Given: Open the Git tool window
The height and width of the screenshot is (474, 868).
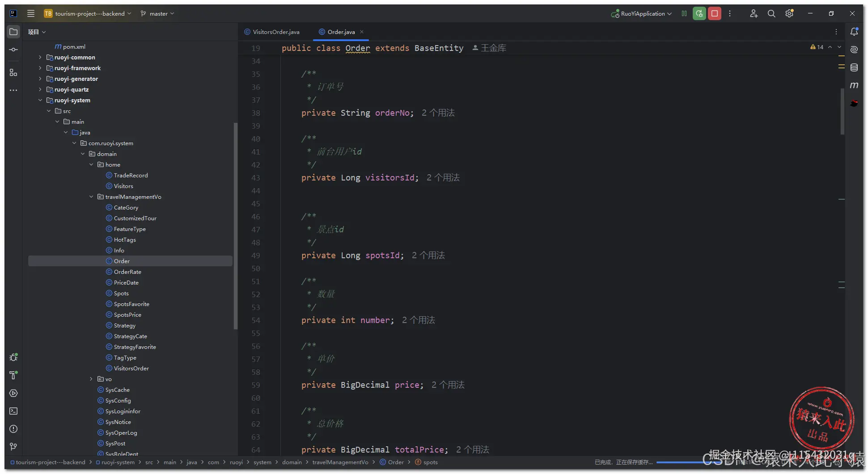Looking at the screenshot, I should (x=13, y=447).
